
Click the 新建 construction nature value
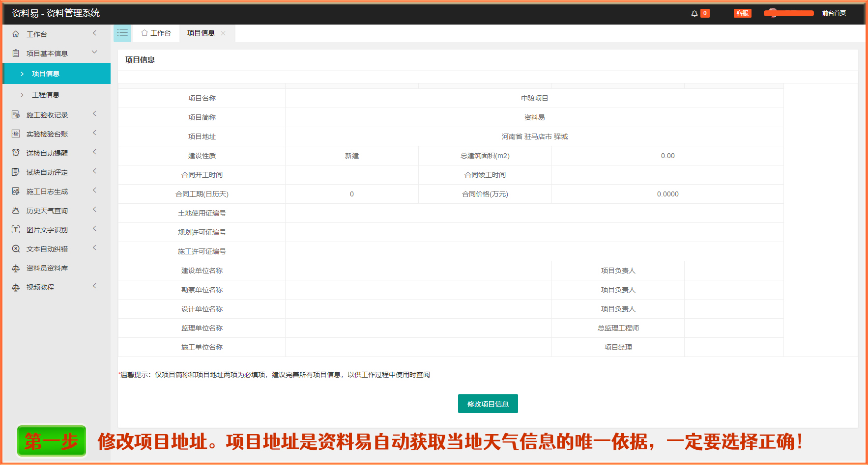[352, 156]
